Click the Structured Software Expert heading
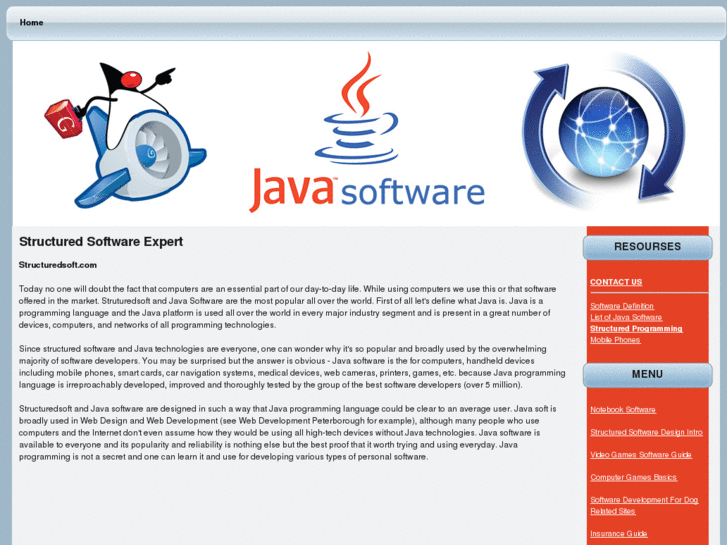 (x=101, y=242)
